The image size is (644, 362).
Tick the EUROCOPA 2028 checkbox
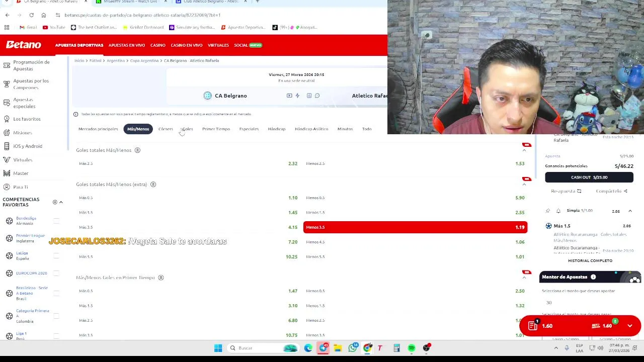(56, 273)
